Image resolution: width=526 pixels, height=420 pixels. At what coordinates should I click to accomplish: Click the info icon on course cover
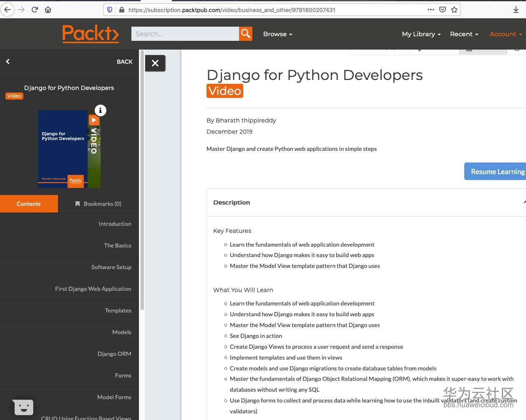[x=100, y=110]
